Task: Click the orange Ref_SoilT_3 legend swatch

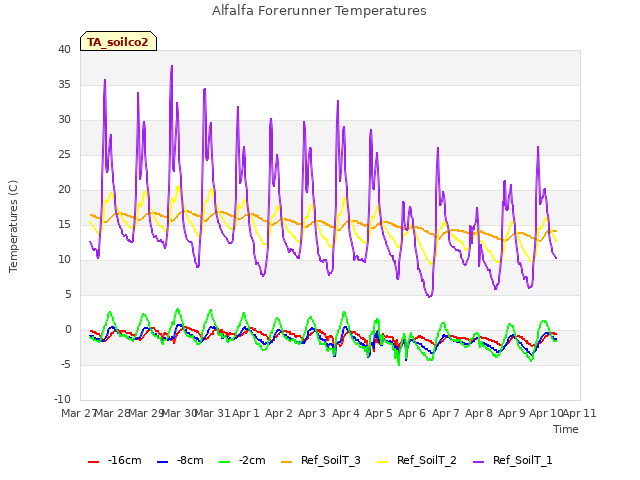Action: (287, 462)
